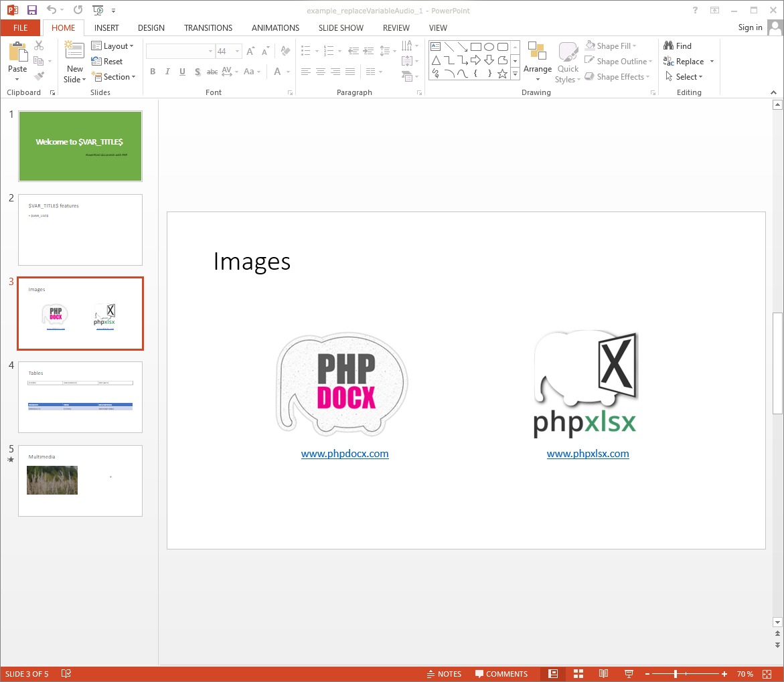Click the www.phpdocx.com hyperlink

345,454
